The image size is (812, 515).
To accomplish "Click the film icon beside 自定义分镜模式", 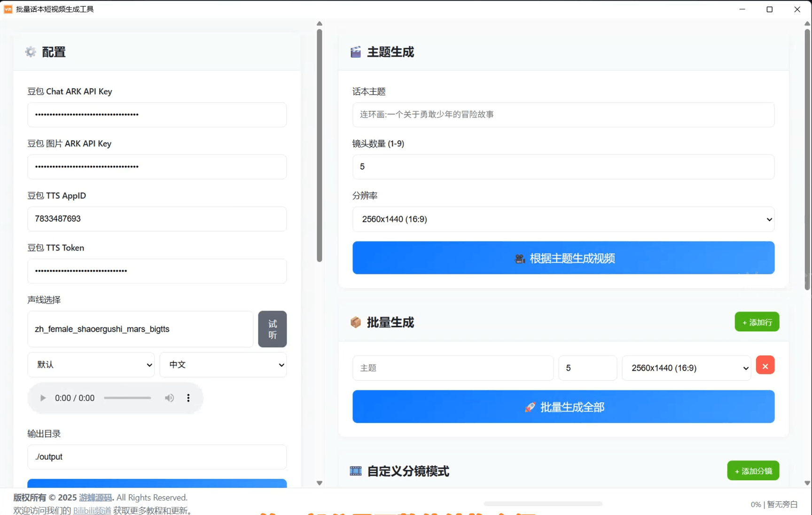I will 356,471.
